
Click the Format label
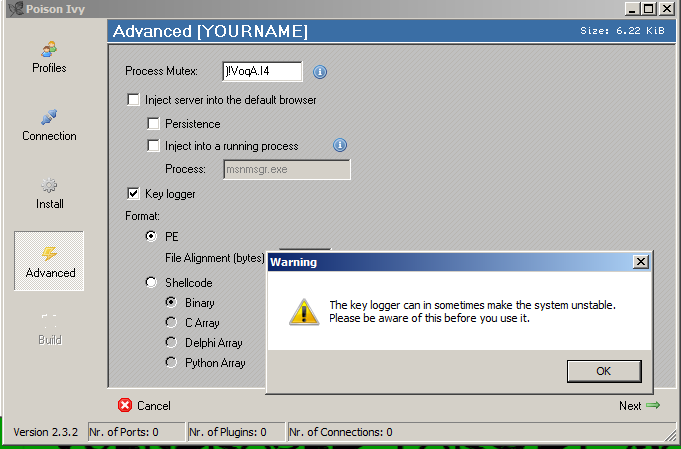click(x=142, y=216)
